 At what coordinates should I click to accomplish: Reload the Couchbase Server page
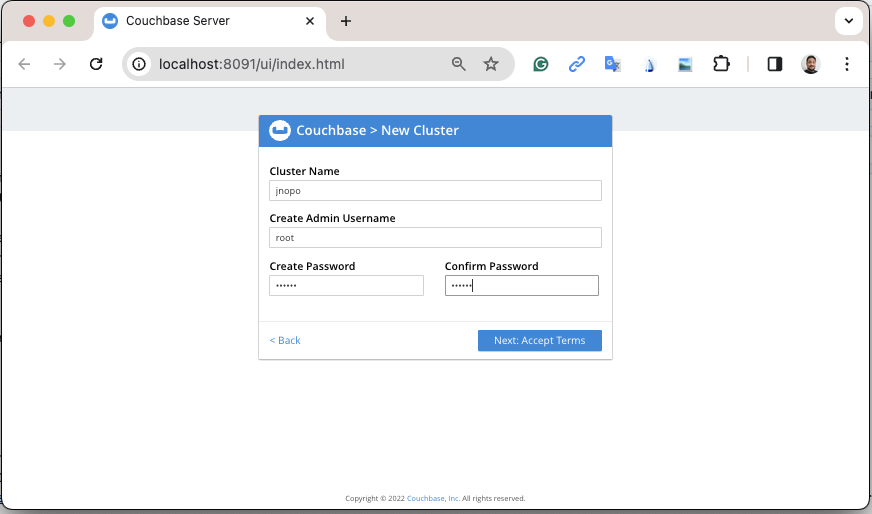pyautogui.click(x=96, y=64)
